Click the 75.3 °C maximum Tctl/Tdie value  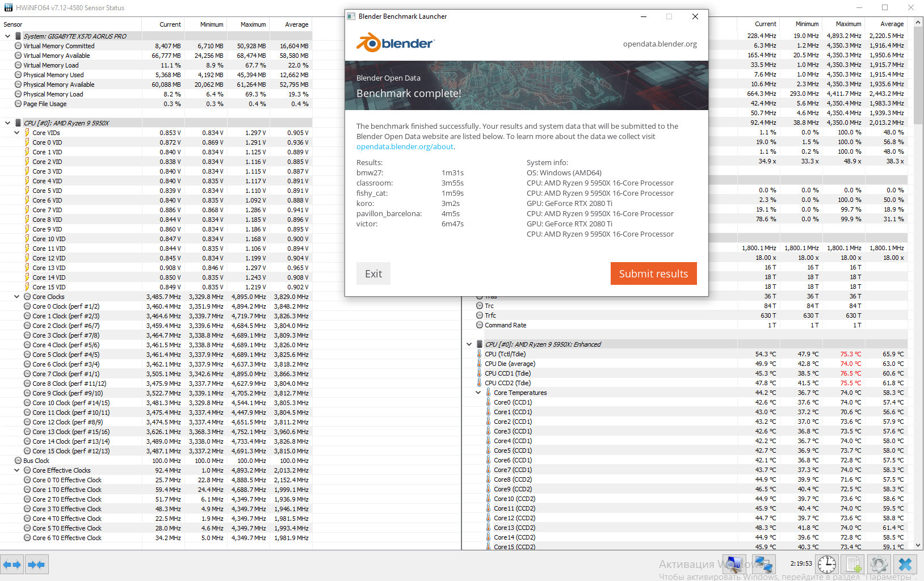coord(850,354)
